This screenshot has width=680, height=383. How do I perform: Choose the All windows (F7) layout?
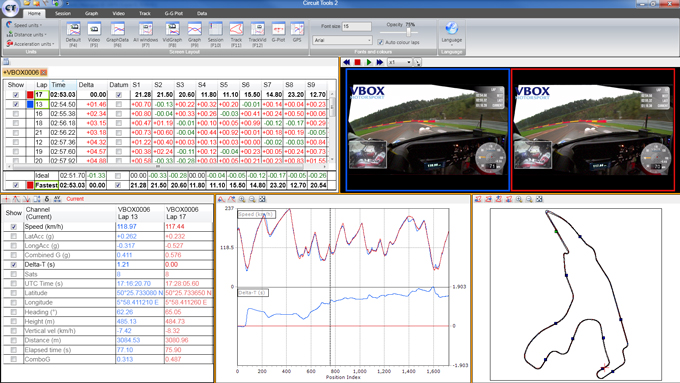(145, 34)
